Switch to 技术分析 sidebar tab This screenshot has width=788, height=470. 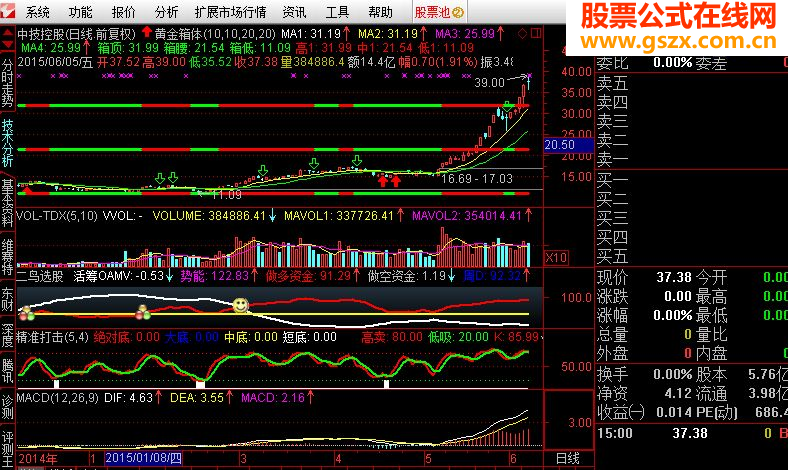pos(8,143)
